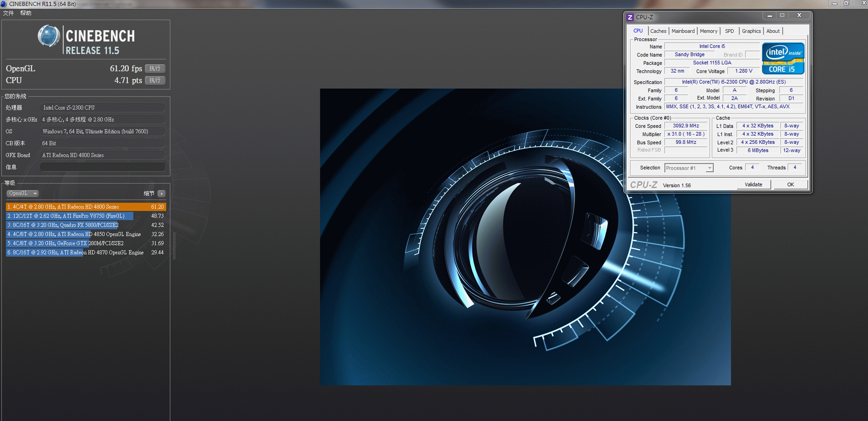Screen dimensions: 868x421
Task: Switch to the Caches tab in CPU-Z
Action: pos(658,31)
